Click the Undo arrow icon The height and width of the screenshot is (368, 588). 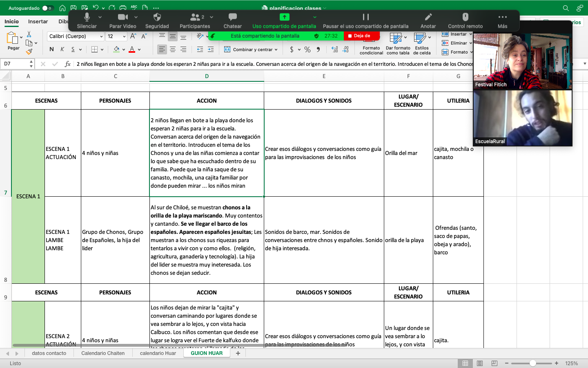(x=96, y=8)
